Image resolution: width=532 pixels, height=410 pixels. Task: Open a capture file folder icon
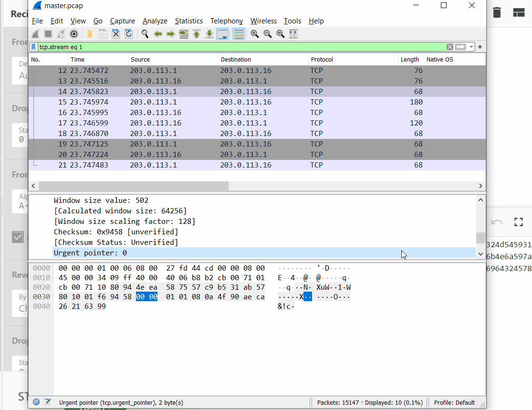pos(90,34)
